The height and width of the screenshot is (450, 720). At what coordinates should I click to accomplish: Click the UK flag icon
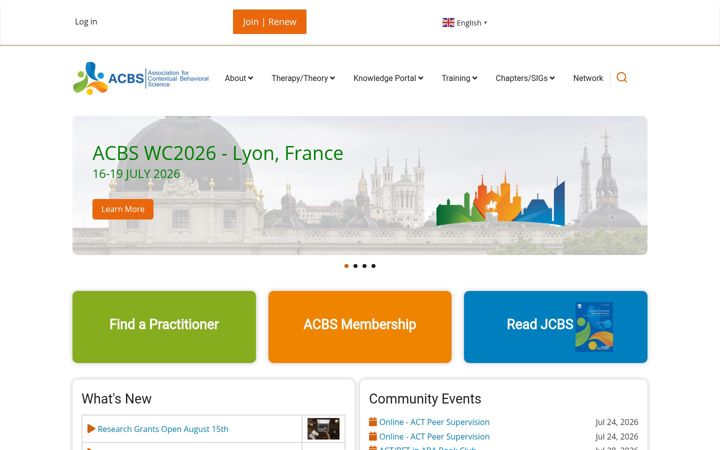click(x=448, y=22)
